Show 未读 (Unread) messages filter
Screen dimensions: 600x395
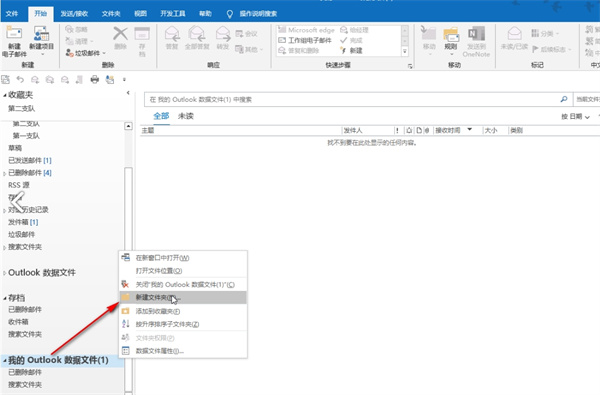coord(186,116)
